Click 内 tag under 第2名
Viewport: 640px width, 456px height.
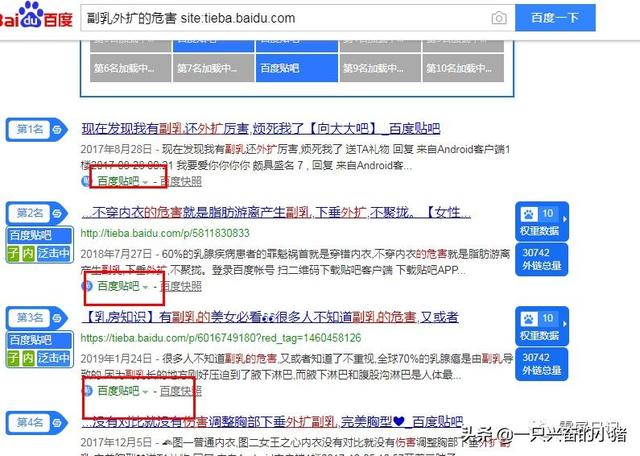click(28, 253)
